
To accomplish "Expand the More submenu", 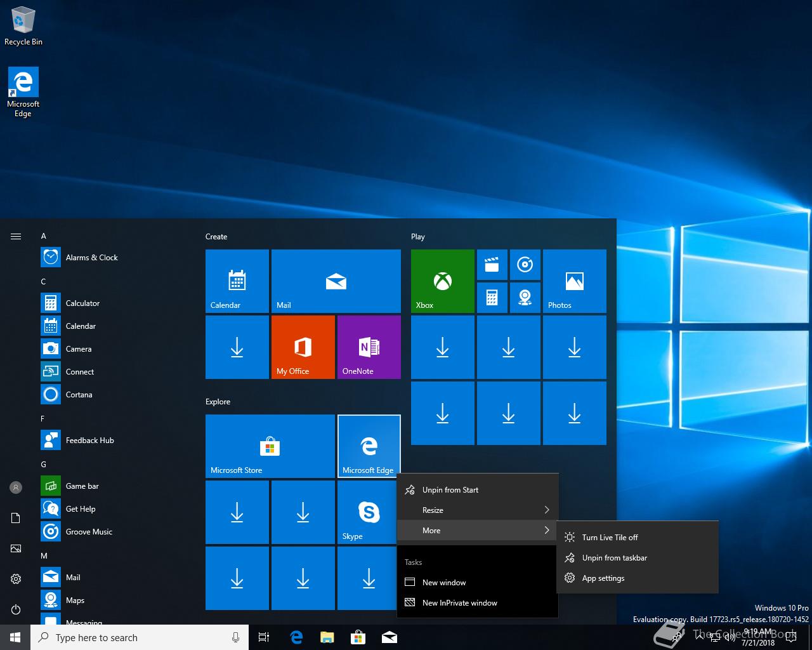I will (x=477, y=531).
